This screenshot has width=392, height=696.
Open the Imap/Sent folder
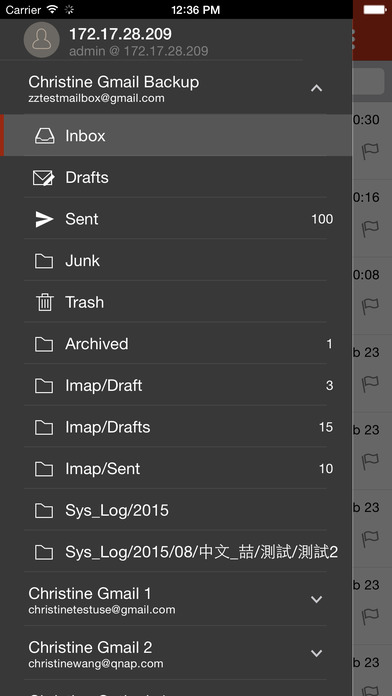[x=175, y=469]
